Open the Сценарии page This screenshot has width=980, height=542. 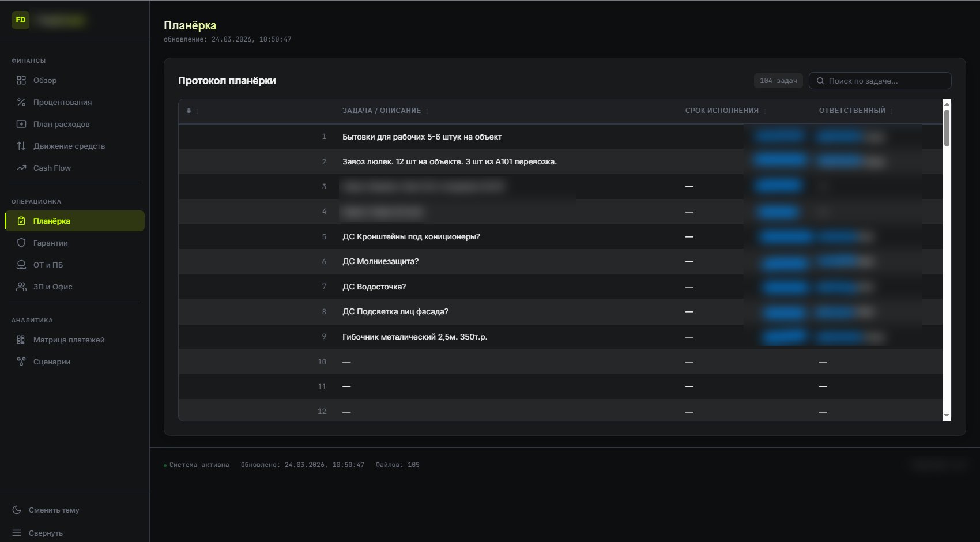coord(74,362)
